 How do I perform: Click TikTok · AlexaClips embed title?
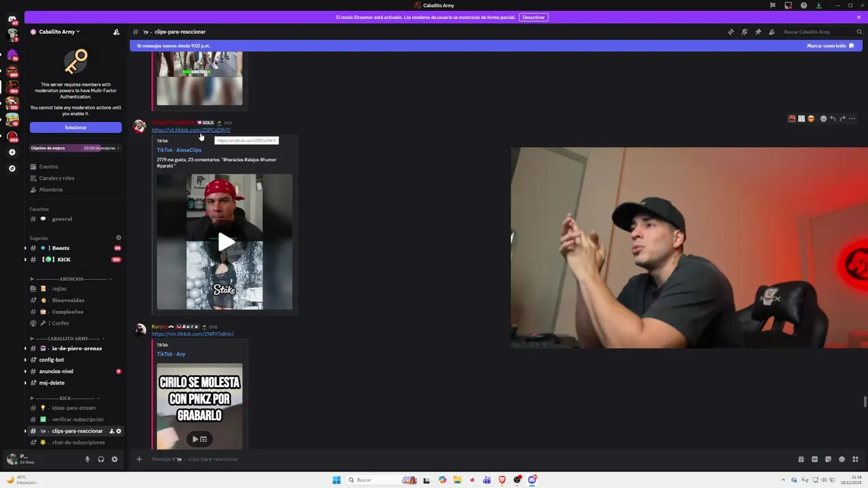(x=179, y=150)
